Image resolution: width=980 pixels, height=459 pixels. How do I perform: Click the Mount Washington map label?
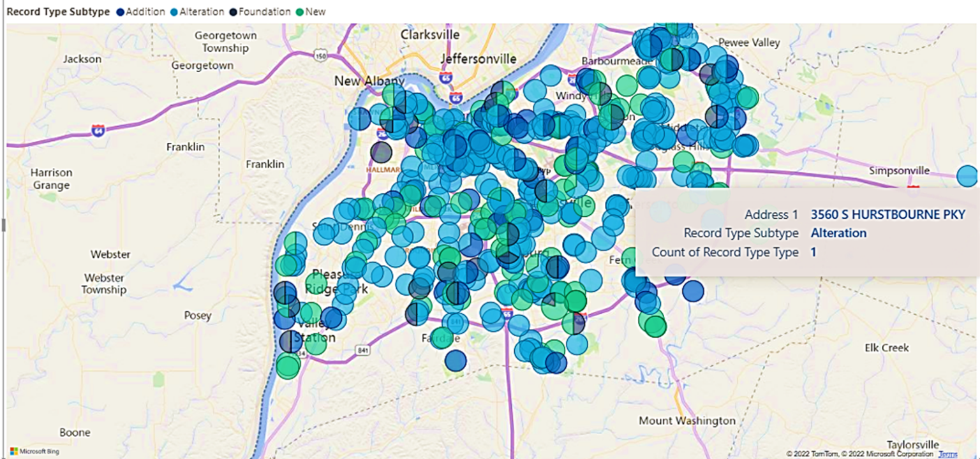687,421
